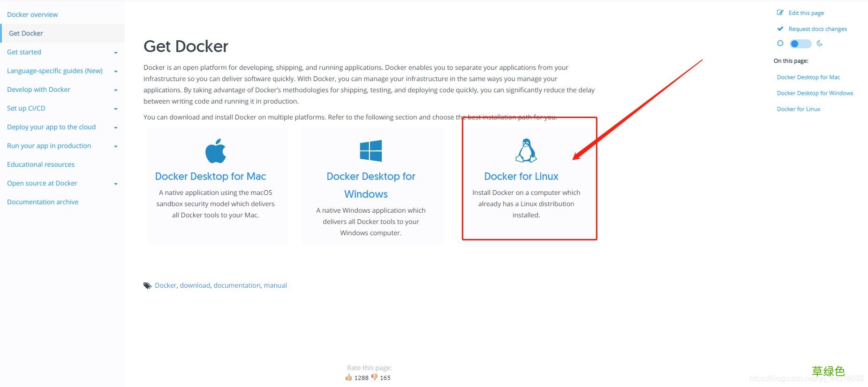
Task: Open Request docs changes link
Action: point(818,29)
